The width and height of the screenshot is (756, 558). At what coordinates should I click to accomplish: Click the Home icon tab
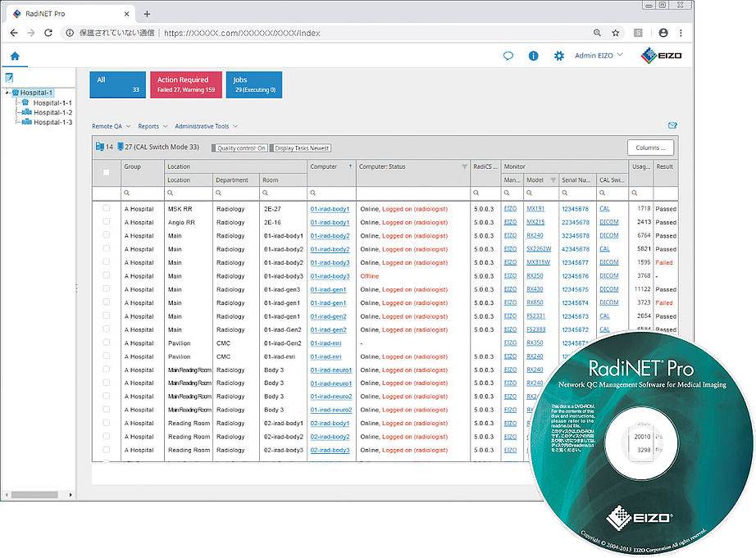coord(15,57)
